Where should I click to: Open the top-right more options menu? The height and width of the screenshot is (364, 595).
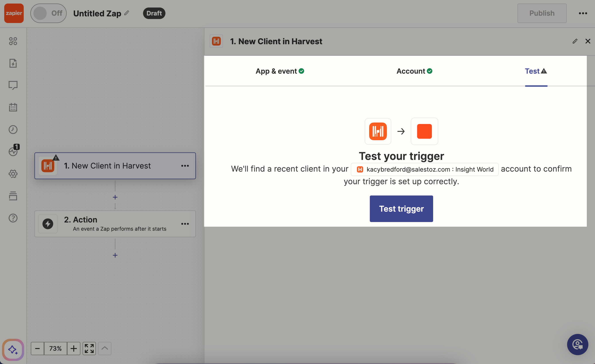click(583, 13)
